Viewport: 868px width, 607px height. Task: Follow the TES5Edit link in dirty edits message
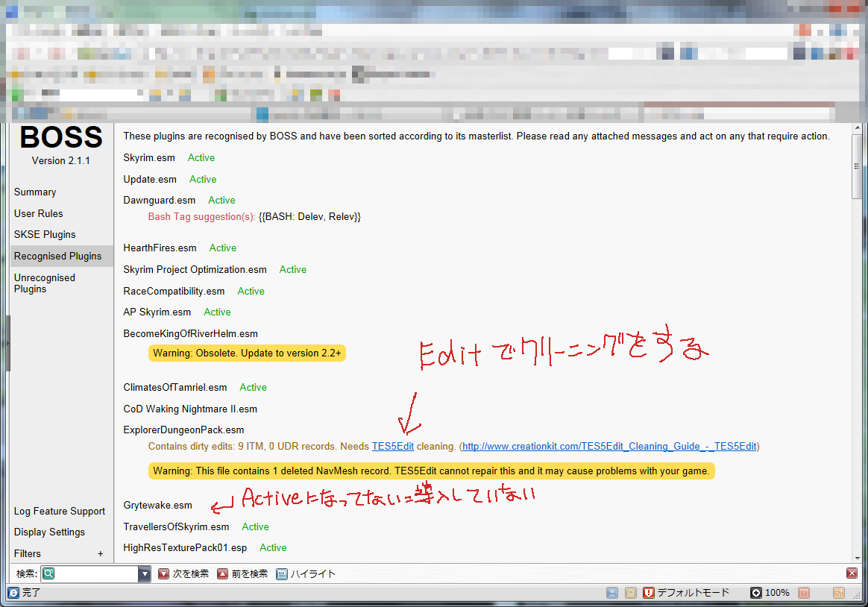pyautogui.click(x=392, y=447)
